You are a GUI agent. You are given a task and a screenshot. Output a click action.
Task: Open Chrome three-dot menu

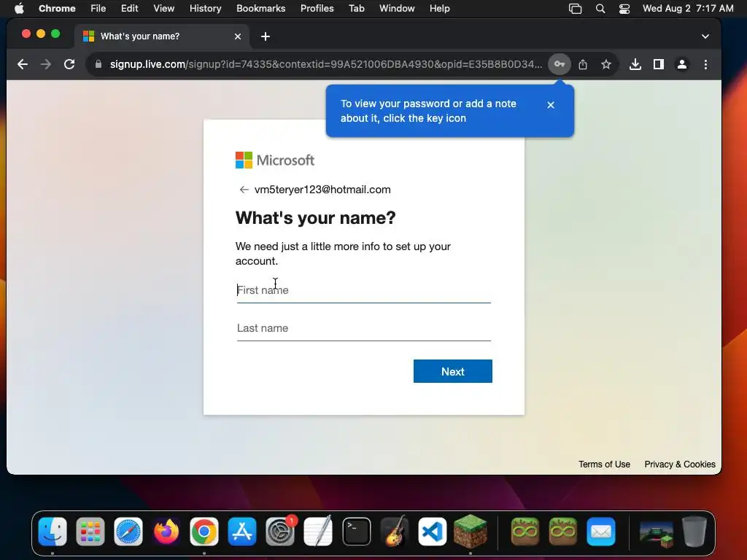pyautogui.click(x=705, y=64)
